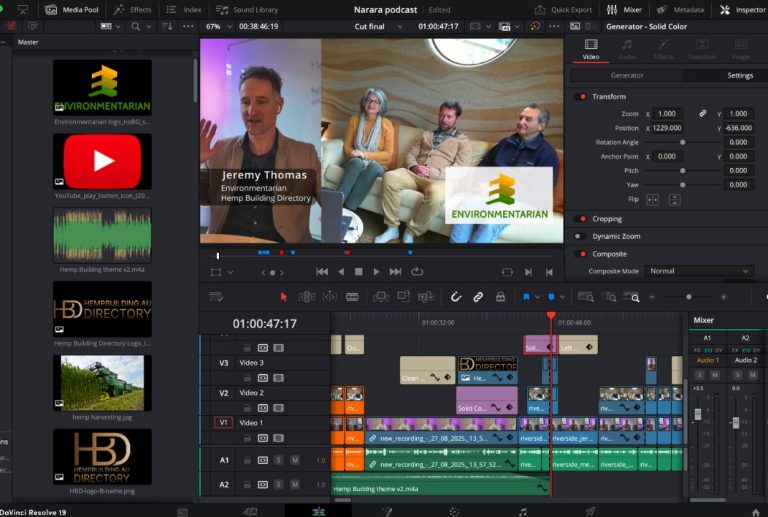Open the Sound Library panel
768x517 pixels.
(x=248, y=9)
